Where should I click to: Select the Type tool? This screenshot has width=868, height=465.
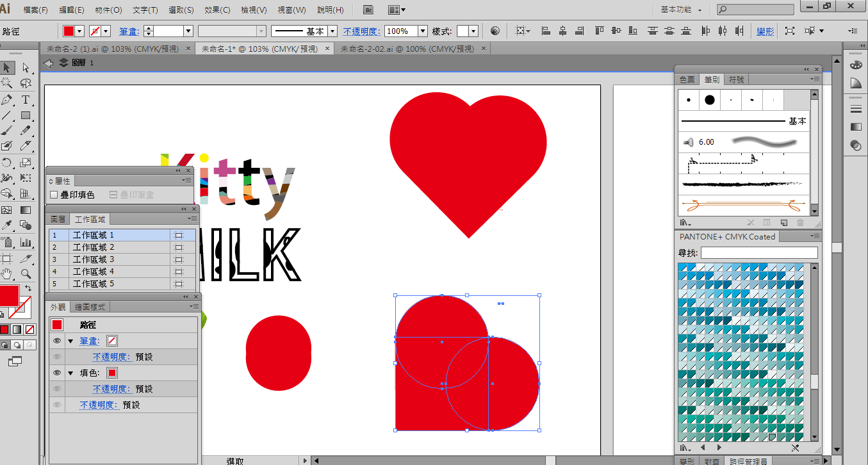[x=26, y=100]
